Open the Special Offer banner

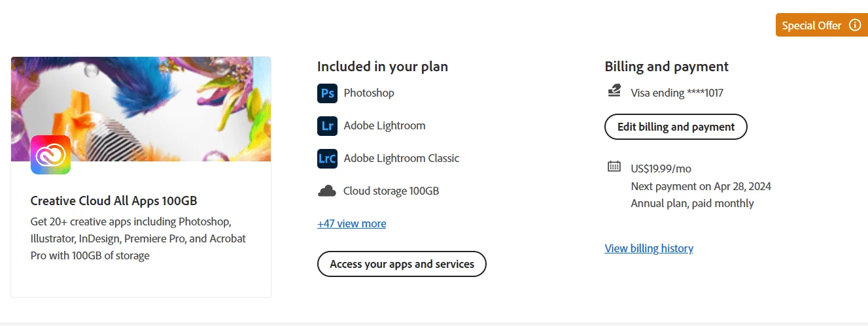click(822, 25)
